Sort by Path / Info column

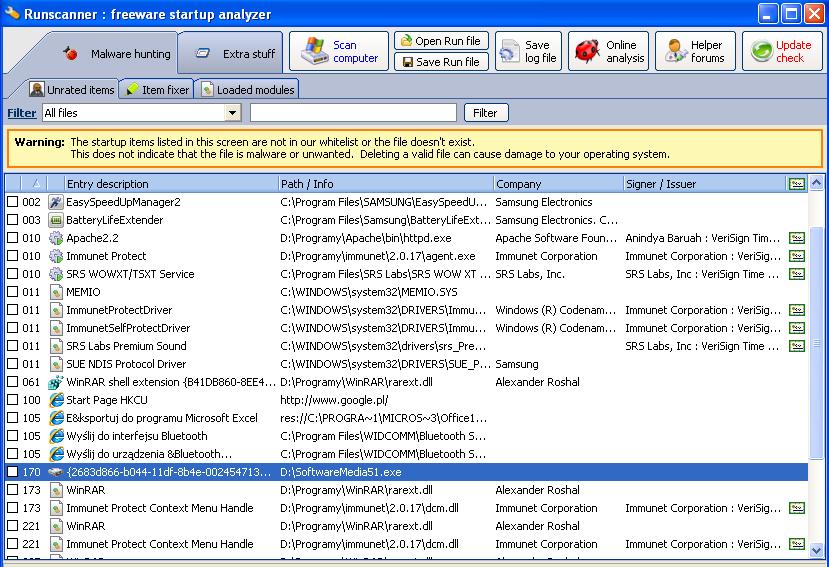(385, 184)
